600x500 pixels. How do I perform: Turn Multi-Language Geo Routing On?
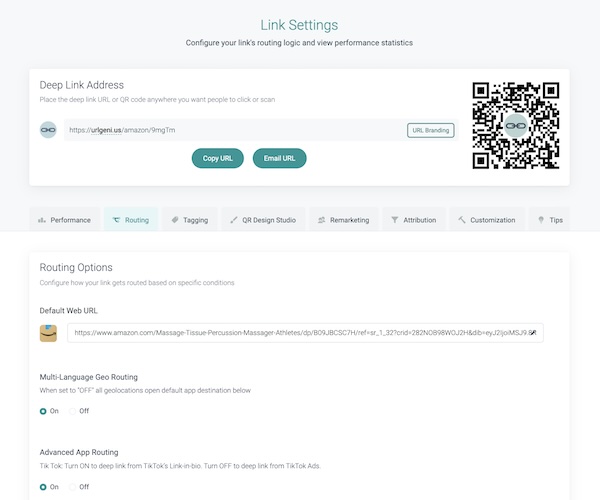pos(43,411)
